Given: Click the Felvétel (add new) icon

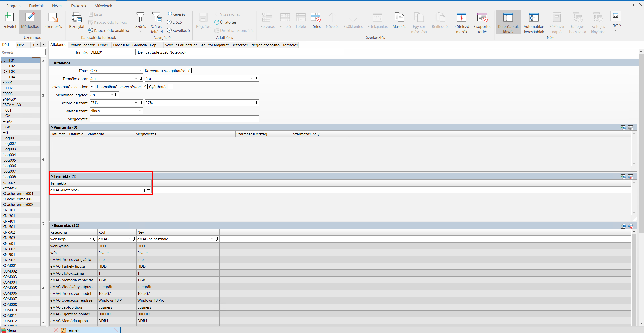Looking at the screenshot, I should tap(9, 18).
